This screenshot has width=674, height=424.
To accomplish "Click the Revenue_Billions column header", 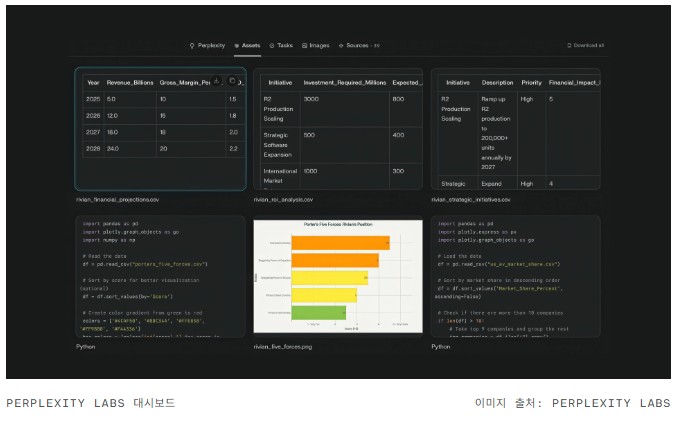I will [x=130, y=83].
